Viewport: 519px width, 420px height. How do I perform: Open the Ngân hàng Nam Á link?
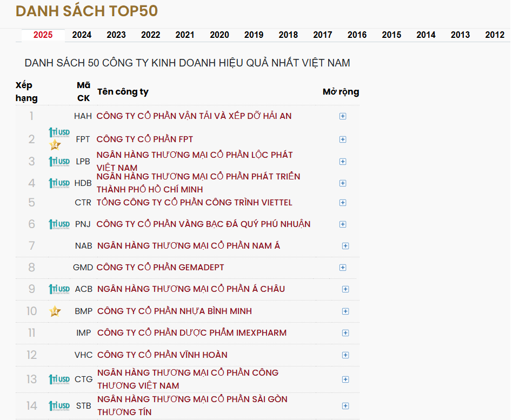(x=189, y=245)
